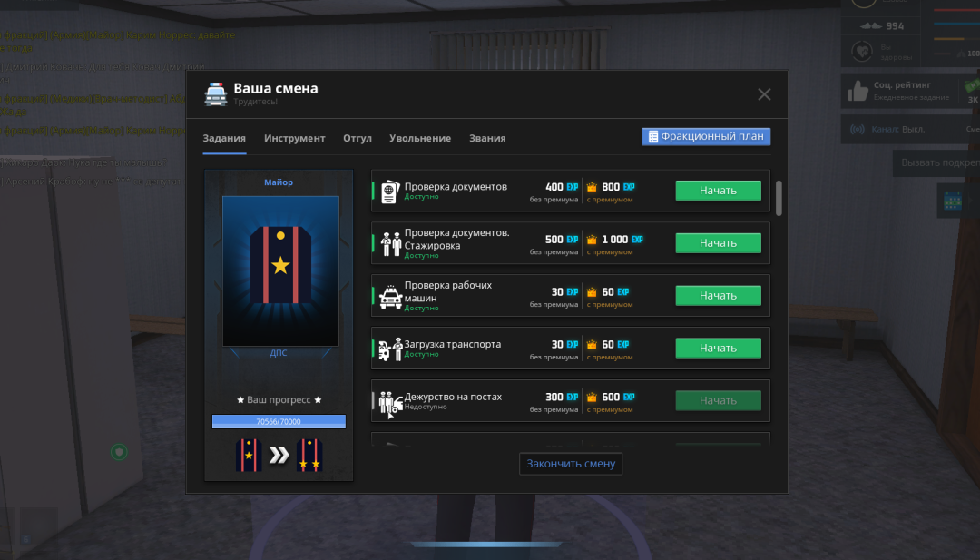
Task: Click the crown premium icon next to 800 EXP
Action: pyautogui.click(x=592, y=188)
